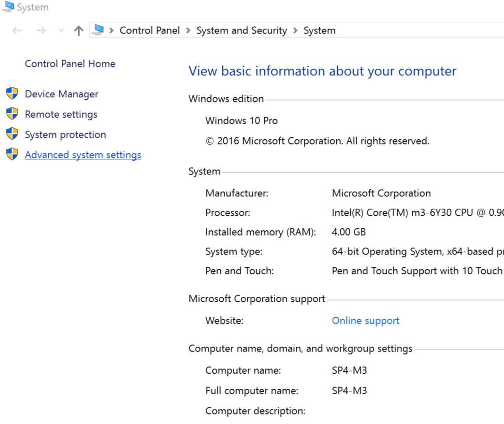This screenshot has width=504, height=424.
Task: Expand the chevron before Control Panel
Action: [112, 30]
